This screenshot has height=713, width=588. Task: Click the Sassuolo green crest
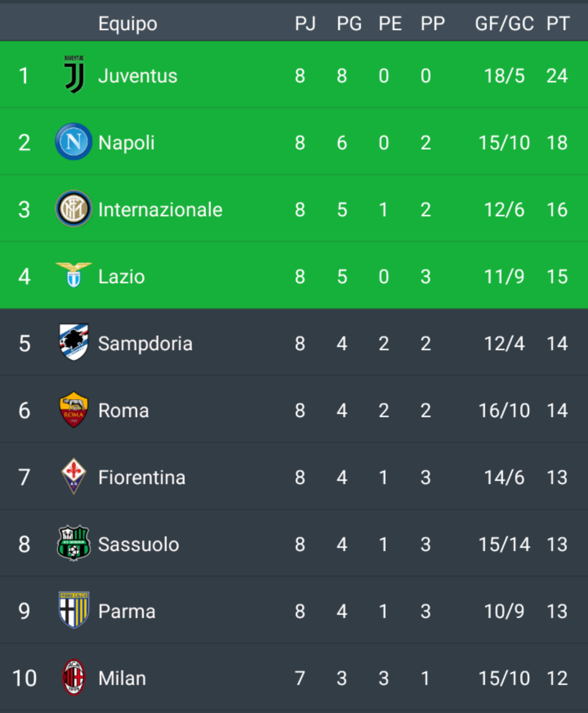pyautogui.click(x=73, y=543)
